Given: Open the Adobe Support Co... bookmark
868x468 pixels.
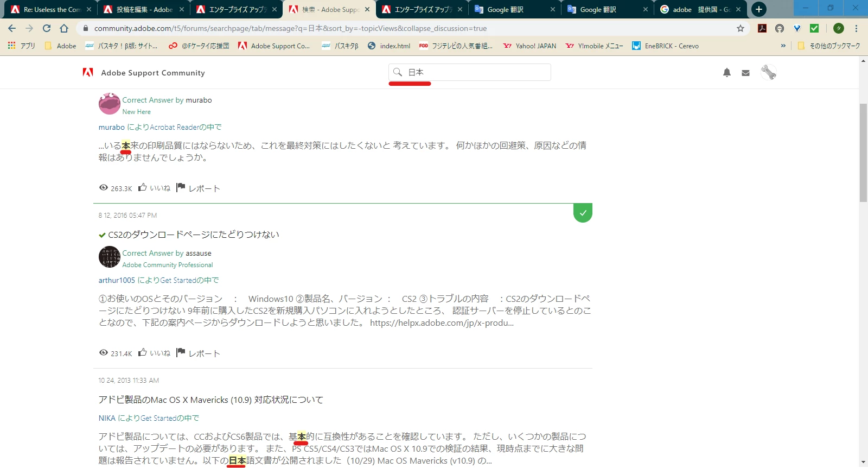Looking at the screenshot, I should tap(274, 46).
